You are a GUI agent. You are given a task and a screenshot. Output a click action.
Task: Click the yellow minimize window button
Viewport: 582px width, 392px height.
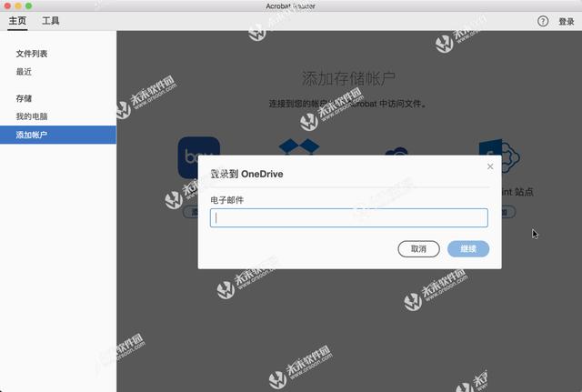click(18, 6)
